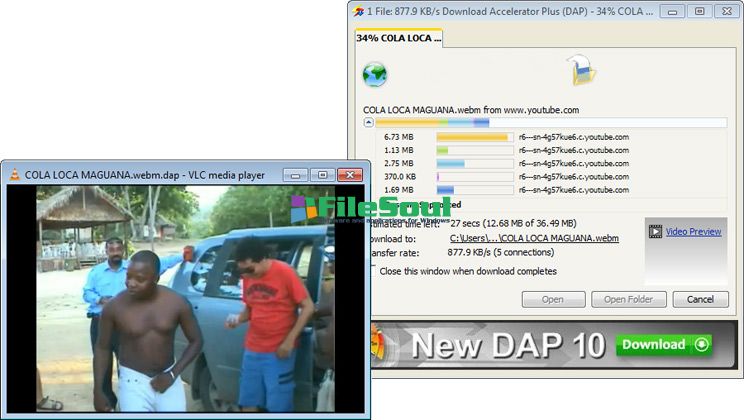Viewport: 744px width, 420px height.
Task: Click the round arrow icon on Download banner
Action: pyautogui.click(x=701, y=346)
